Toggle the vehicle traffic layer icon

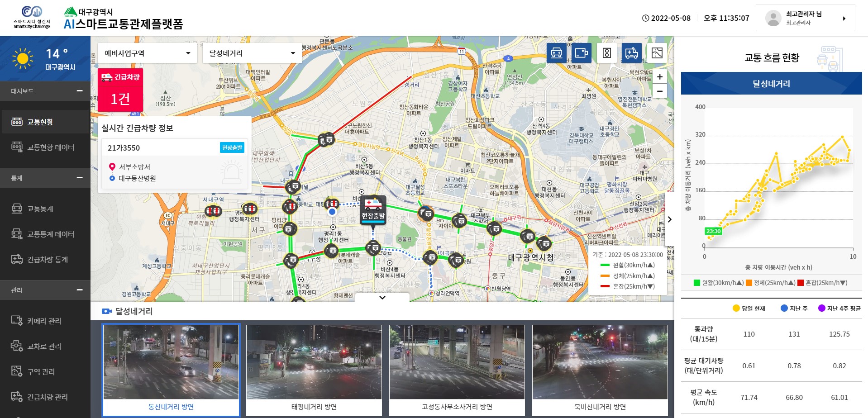pos(556,53)
